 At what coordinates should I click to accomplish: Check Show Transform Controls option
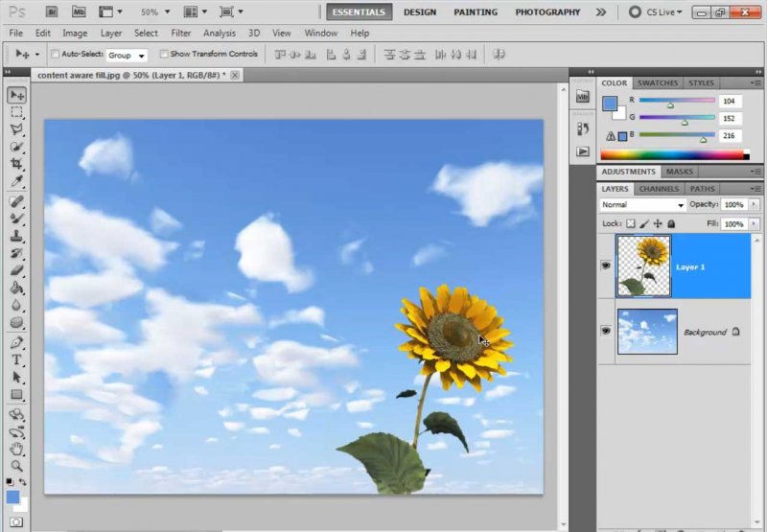164,55
